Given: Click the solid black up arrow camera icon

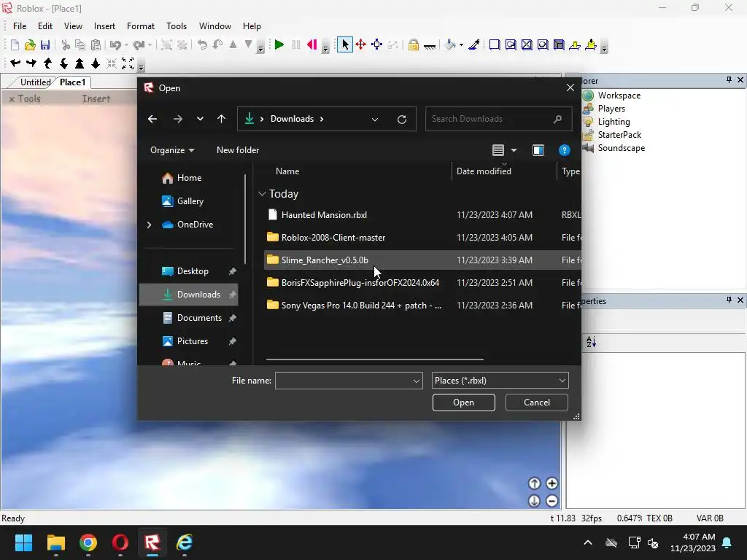Looking at the screenshot, I should click(x=80, y=63).
